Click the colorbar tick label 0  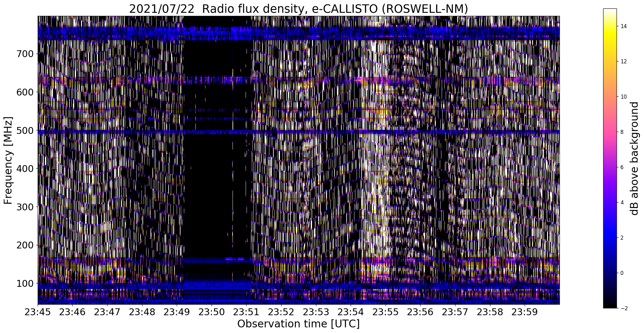pos(622,273)
